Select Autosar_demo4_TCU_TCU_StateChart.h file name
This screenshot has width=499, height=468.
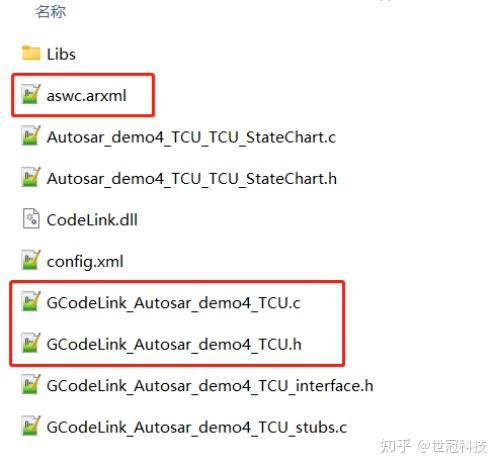[x=192, y=179]
